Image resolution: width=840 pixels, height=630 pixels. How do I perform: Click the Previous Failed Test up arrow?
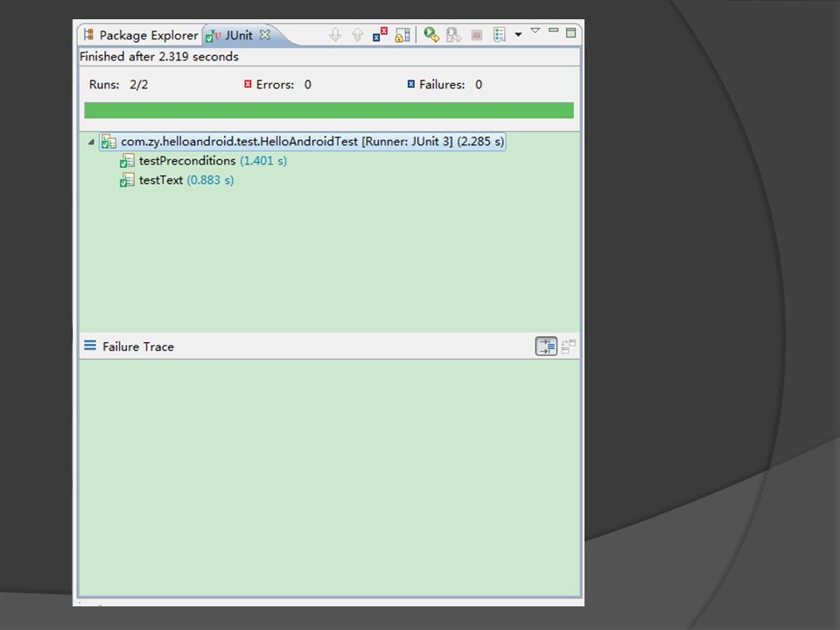point(357,35)
